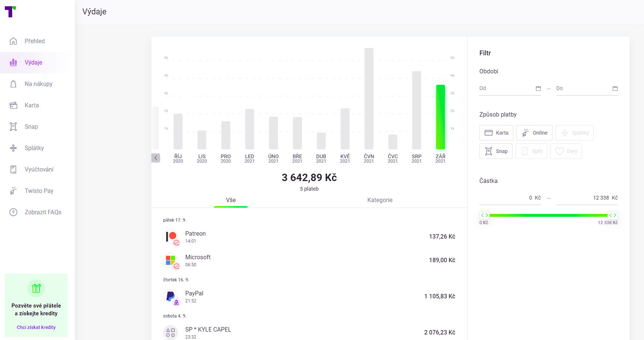Click Chci získat kredity link
This screenshot has height=340, width=644.
tap(36, 327)
